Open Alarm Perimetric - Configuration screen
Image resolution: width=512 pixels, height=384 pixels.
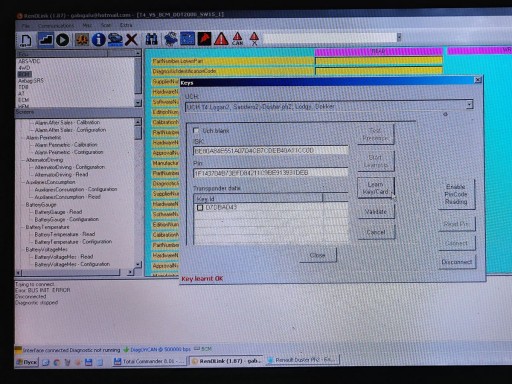coord(69,152)
